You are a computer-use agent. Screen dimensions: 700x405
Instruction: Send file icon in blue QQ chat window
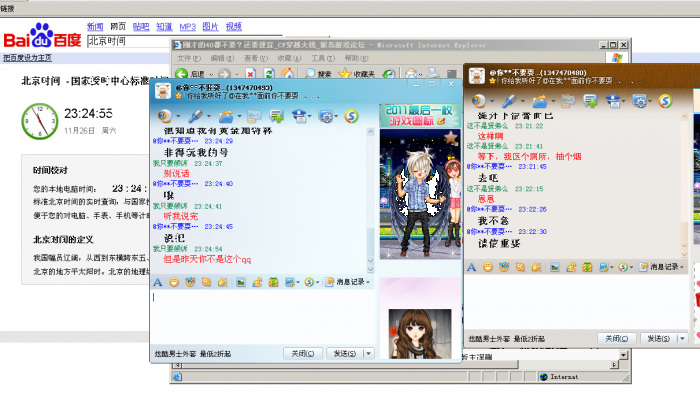226,117
